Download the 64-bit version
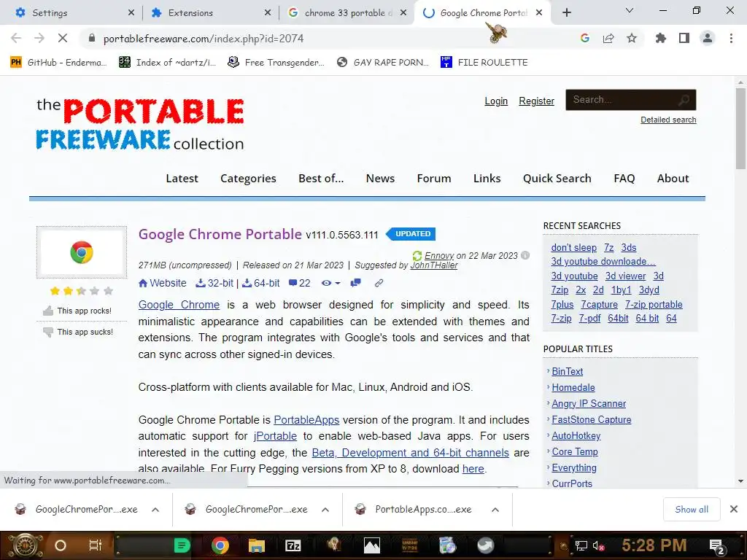 [x=261, y=284]
